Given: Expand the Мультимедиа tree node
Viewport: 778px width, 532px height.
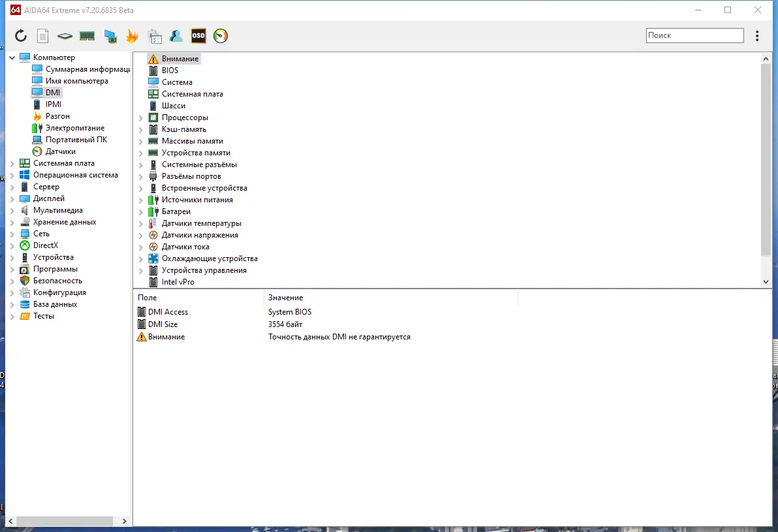Looking at the screenshot, I should 12,210.
